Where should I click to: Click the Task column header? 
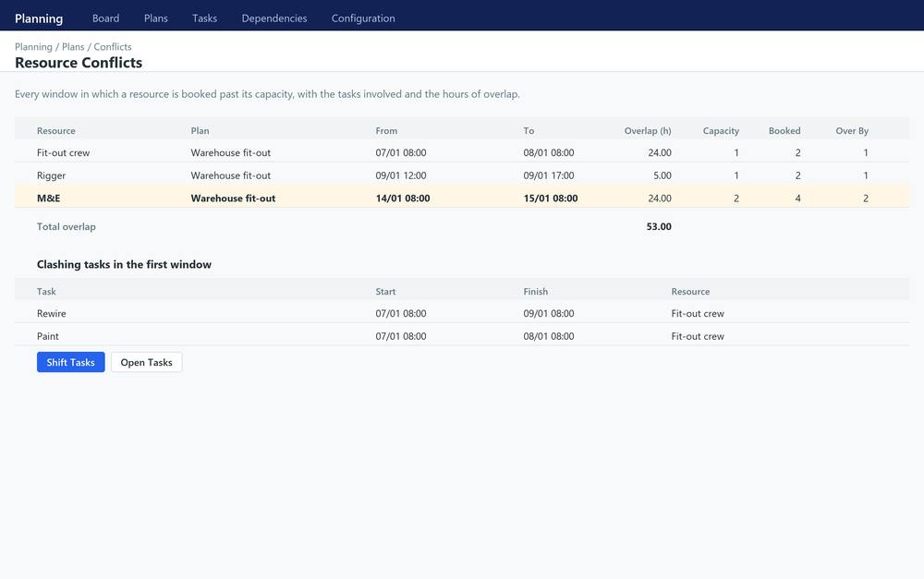[46, 292]
